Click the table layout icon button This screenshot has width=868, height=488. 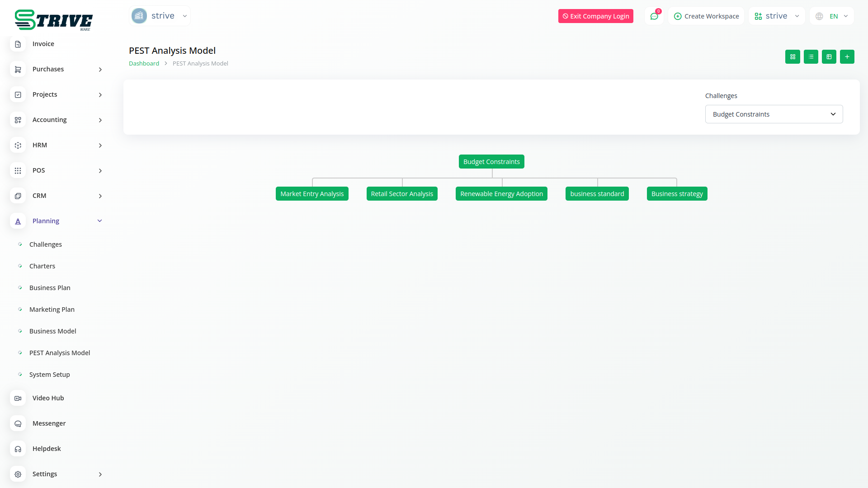829,56
